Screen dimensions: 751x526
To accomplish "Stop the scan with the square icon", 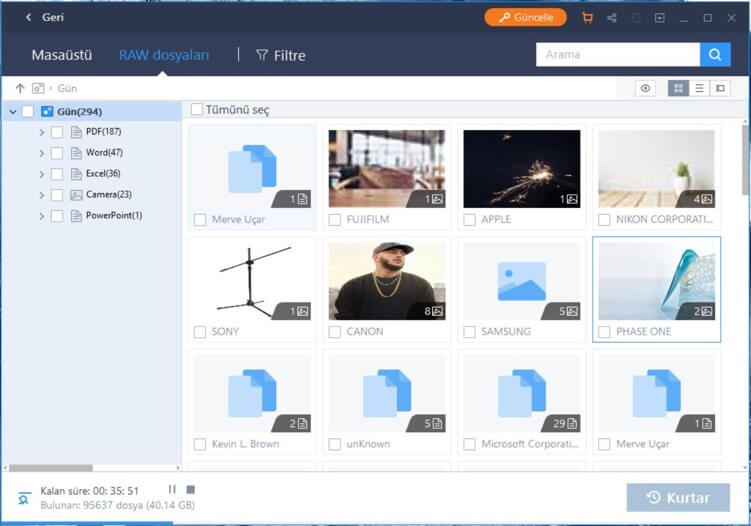I will (x=191, y=489).
